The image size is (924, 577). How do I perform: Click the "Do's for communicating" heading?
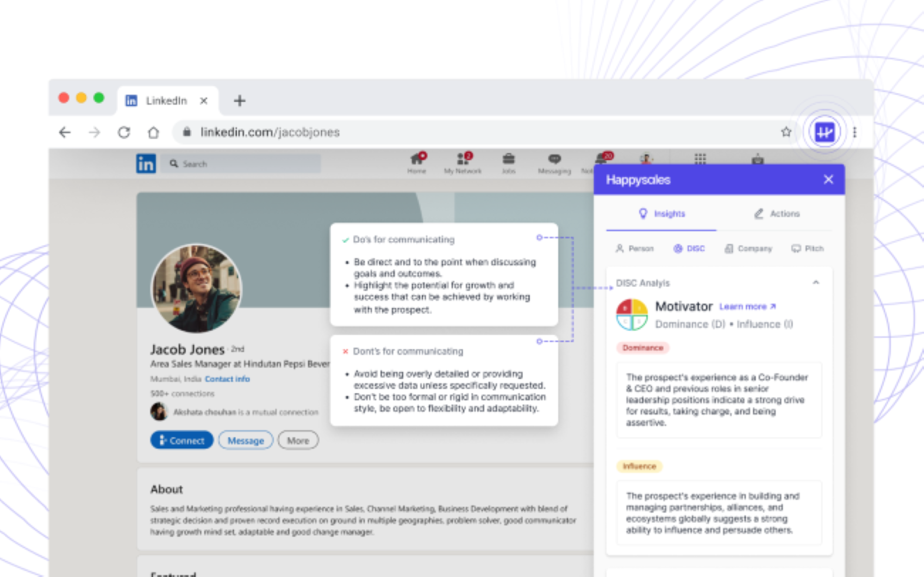tap(403, 240)
